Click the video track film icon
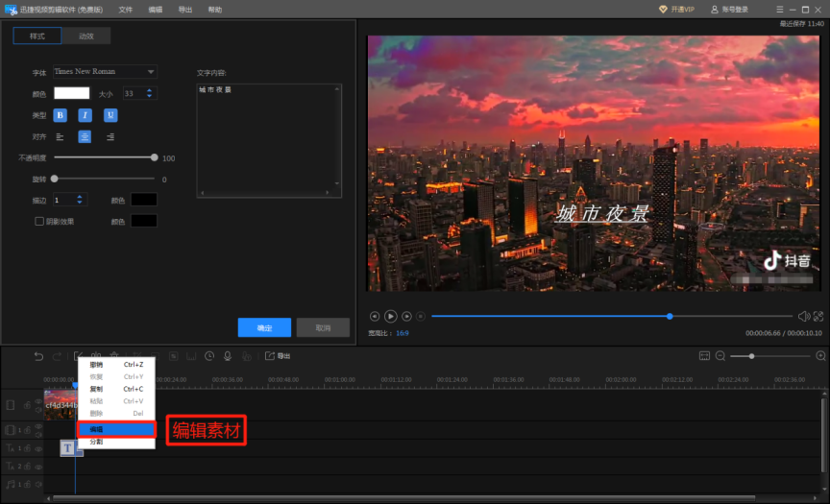 click(11, 406)
